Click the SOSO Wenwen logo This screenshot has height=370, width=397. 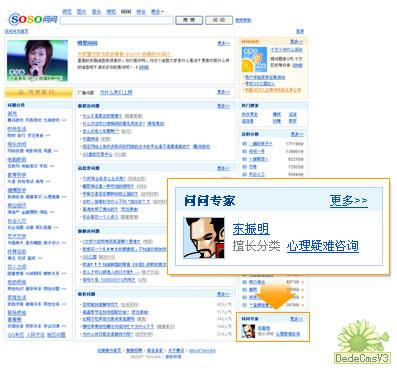[x=33, y=19]
